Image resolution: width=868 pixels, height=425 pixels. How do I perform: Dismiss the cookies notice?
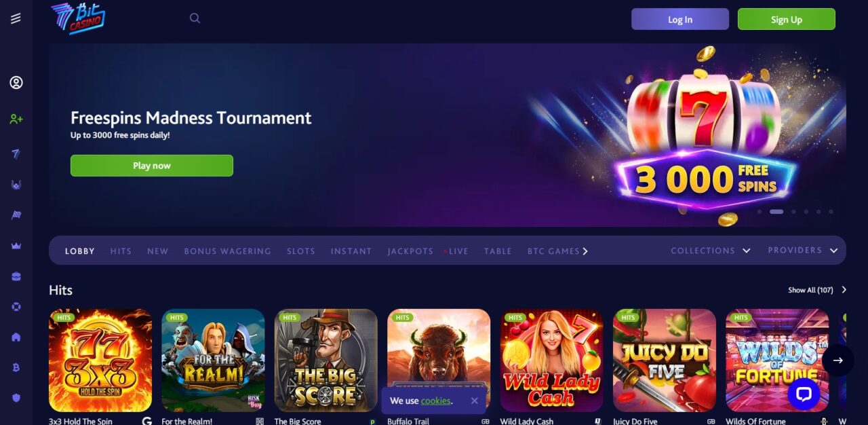474,401
